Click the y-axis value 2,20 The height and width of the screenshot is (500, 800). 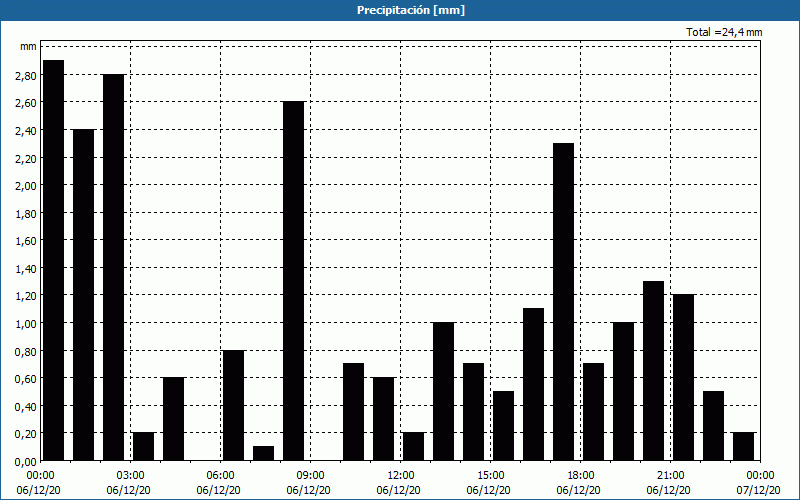point(26,158)
